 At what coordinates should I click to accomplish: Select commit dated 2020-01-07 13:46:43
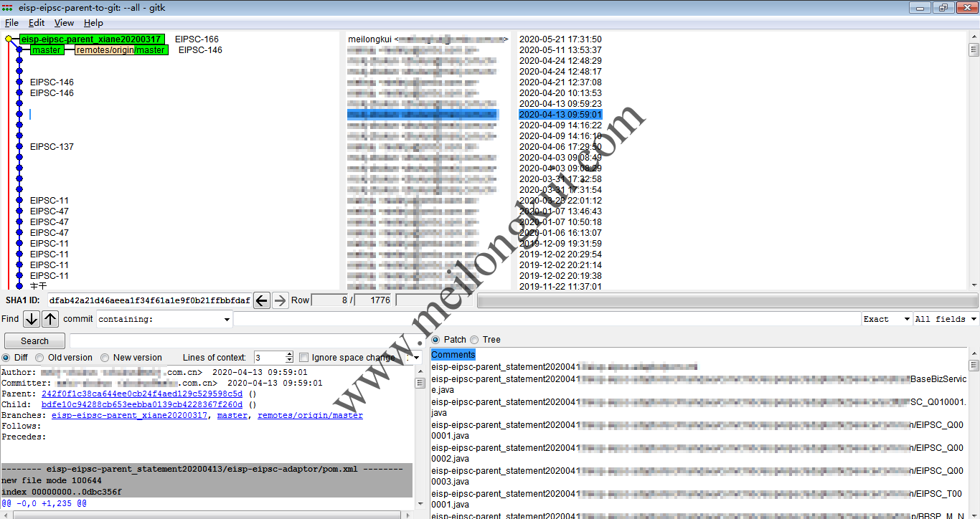pos(560,211)
